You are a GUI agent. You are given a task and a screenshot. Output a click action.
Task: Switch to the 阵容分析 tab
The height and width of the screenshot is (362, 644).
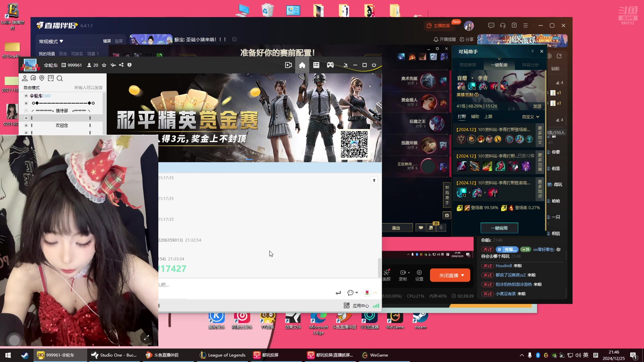coord(531,65)
